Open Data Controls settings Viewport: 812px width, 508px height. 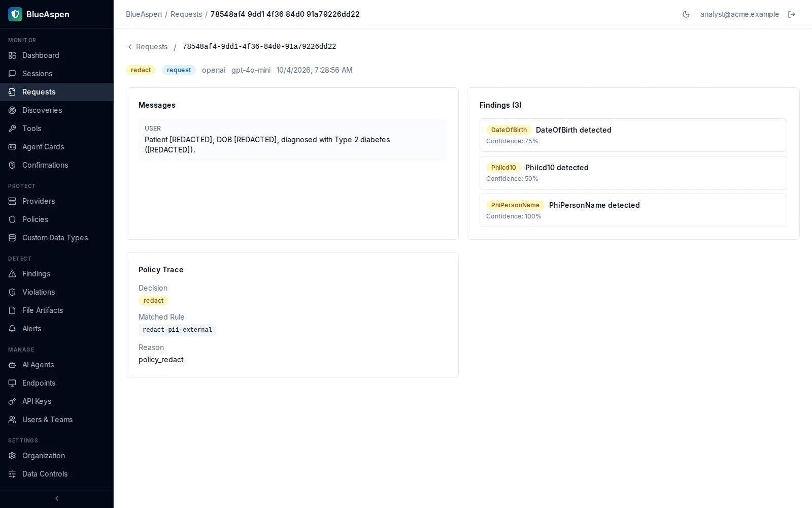coord(57,474)
